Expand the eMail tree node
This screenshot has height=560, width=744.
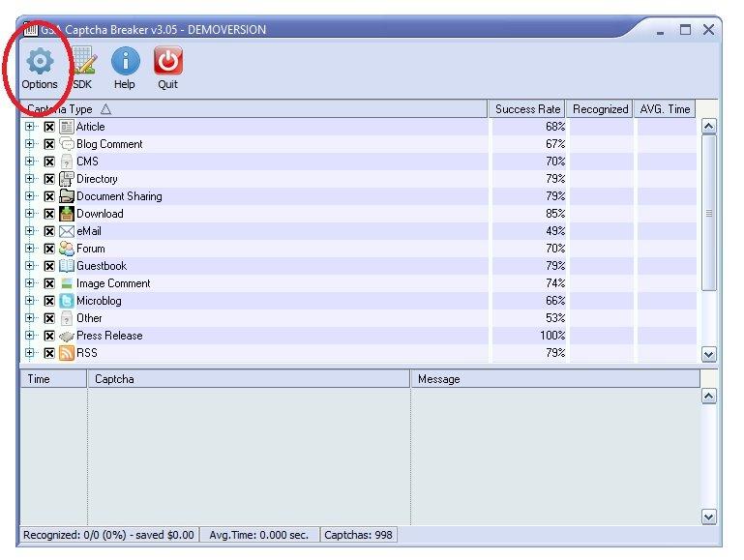coord(29,231)
